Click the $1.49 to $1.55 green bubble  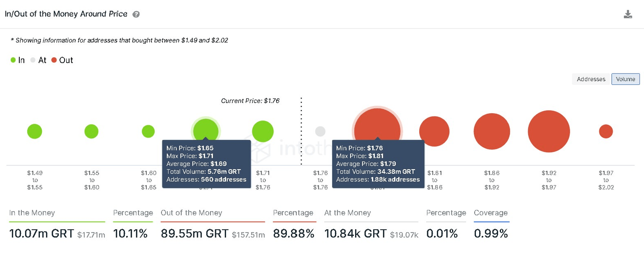point(35,131)
